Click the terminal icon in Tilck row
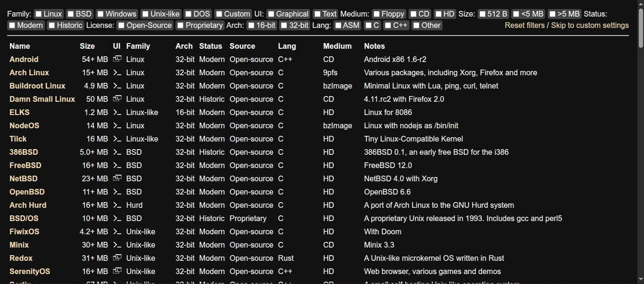The image size is (644, 284). pos(117,139)
